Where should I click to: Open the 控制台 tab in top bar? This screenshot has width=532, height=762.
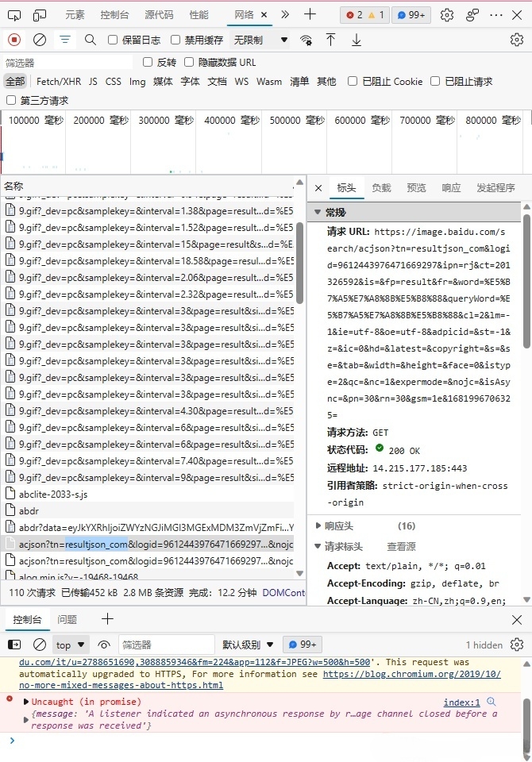tap(115, 15)
